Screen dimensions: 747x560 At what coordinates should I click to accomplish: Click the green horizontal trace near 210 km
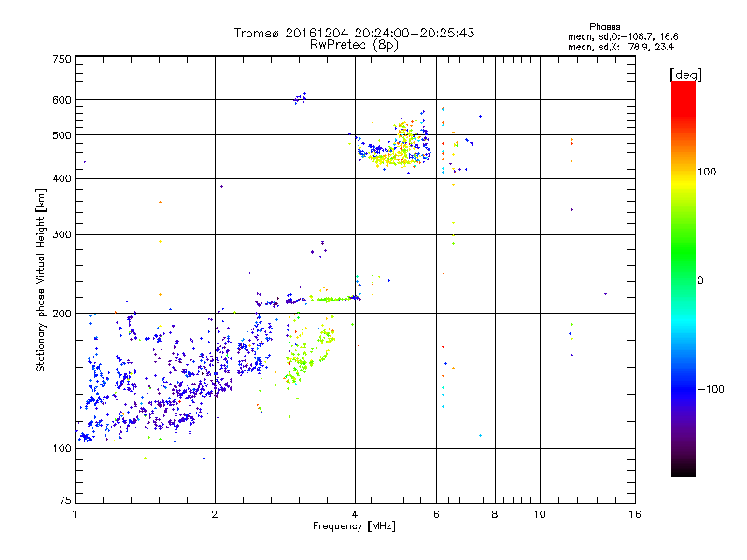pyautogui.click(x=333, y=299)
